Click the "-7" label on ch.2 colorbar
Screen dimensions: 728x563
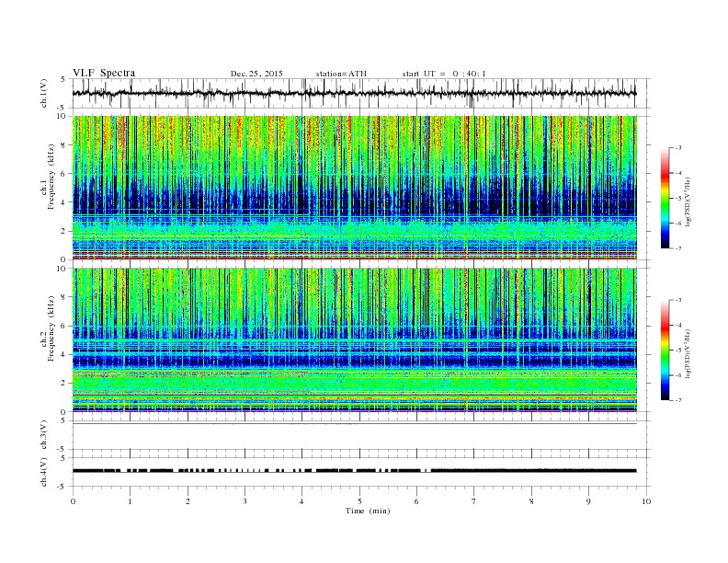coord(678,400)
